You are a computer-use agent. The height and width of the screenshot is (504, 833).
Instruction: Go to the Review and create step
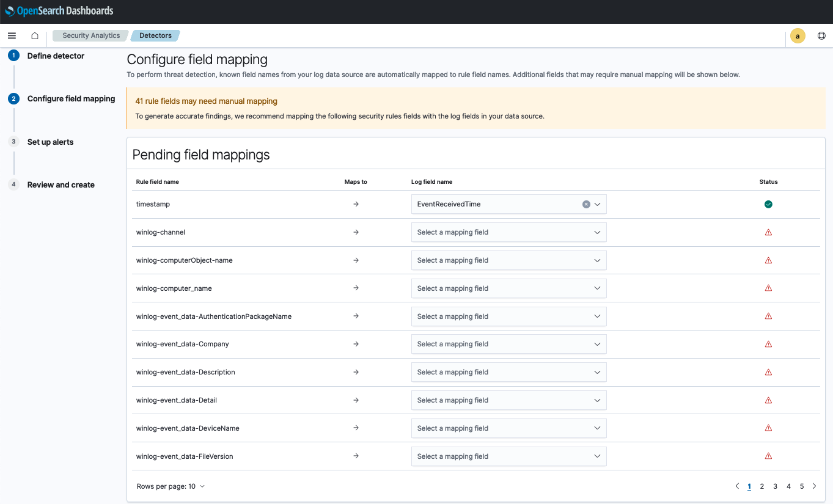(x=61, y=184)
